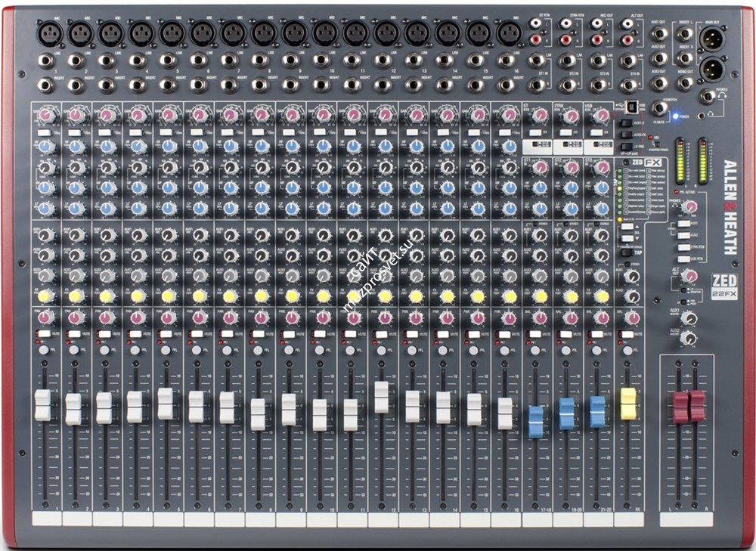The height and width of the screenshot is (551, 756).
Task: Select the USB type-B port
Action: point(631,107)
